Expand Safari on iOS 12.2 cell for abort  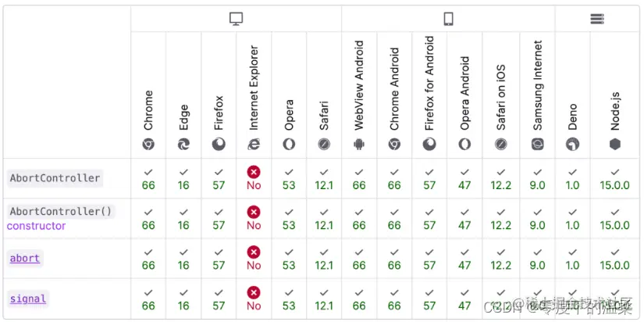point(500,259)
